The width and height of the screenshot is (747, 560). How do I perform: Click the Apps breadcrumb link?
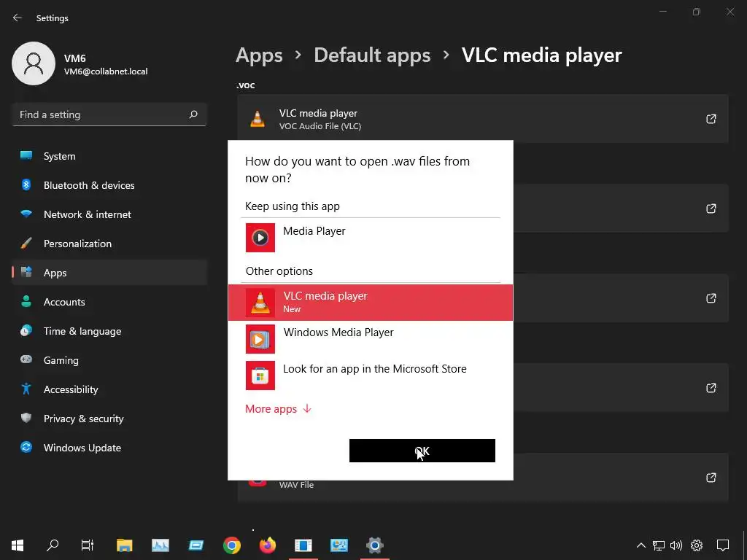259,55
